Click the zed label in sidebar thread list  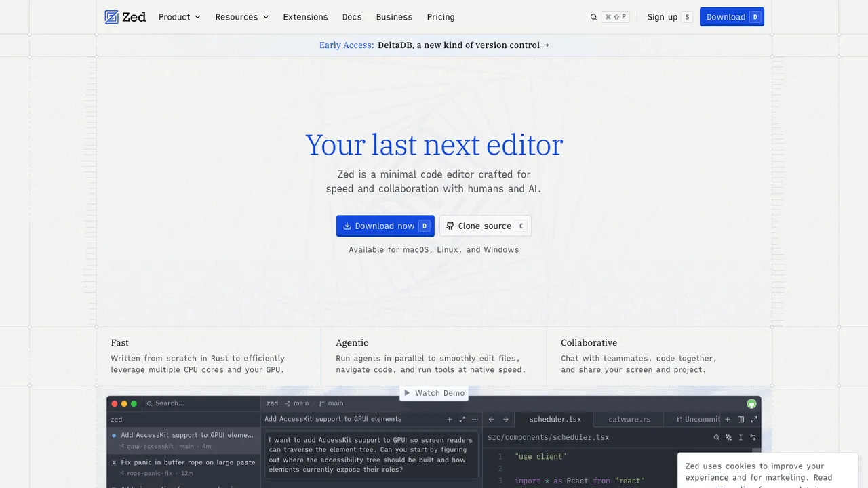[117, 420]
